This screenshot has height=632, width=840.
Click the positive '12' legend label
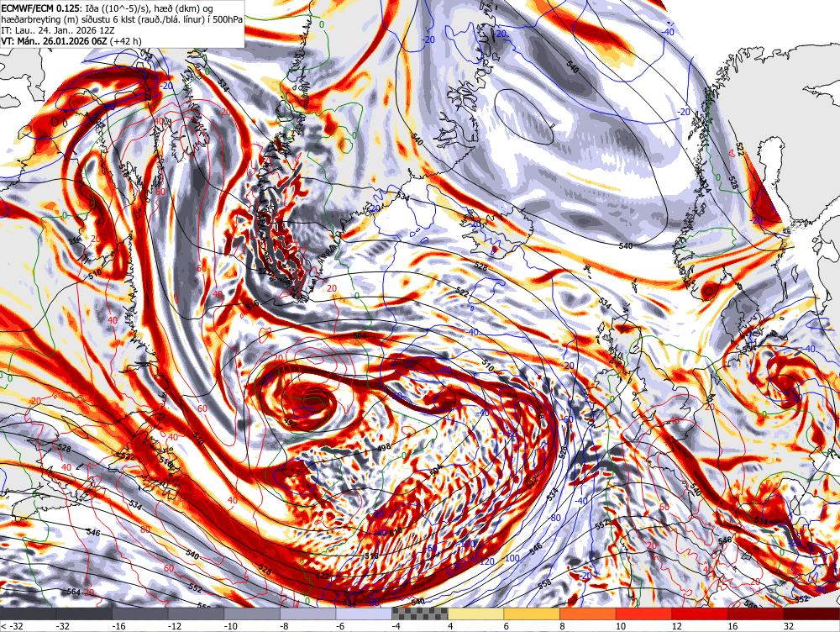point(677,626)
